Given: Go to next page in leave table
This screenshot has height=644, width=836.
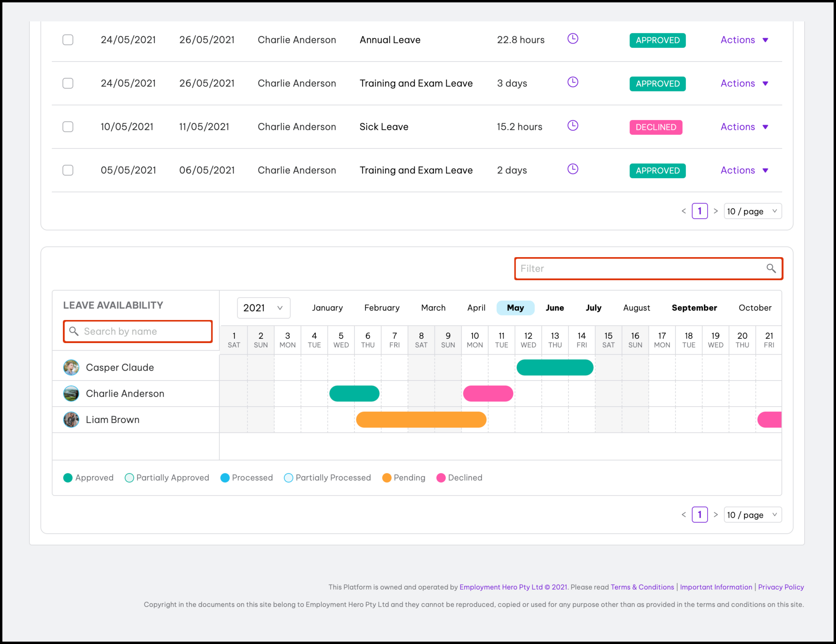Looking at the screenshot, I should point(715,211).
